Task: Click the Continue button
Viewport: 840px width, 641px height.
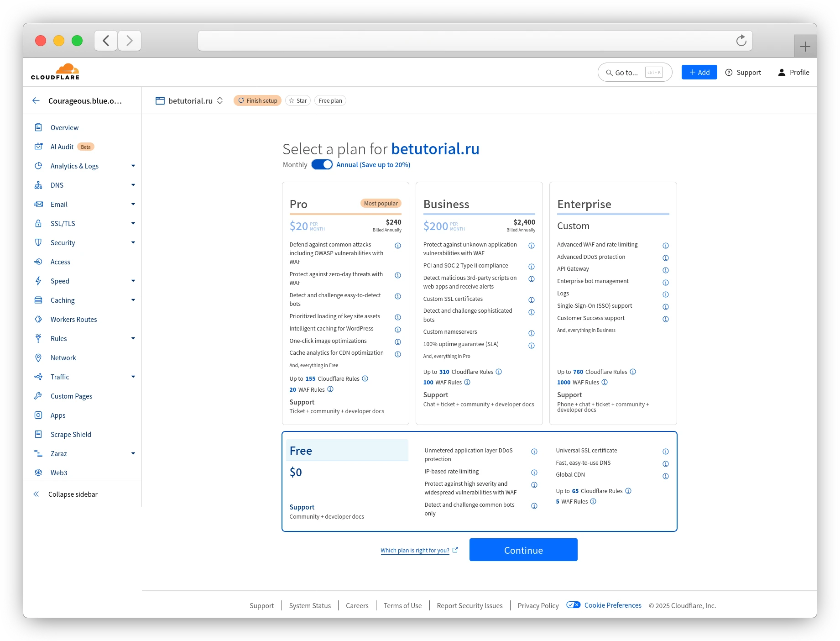Action: [x=523, y=550]
